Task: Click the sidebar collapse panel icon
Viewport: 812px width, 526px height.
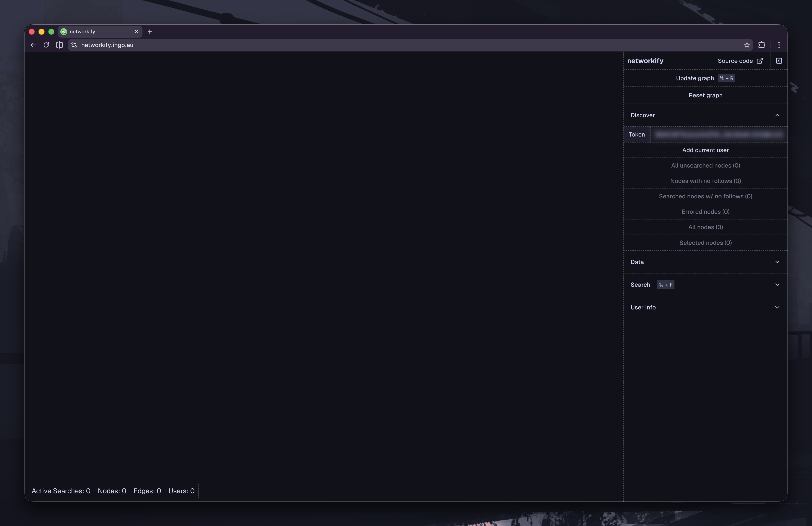Action: (x=779, y=61)
